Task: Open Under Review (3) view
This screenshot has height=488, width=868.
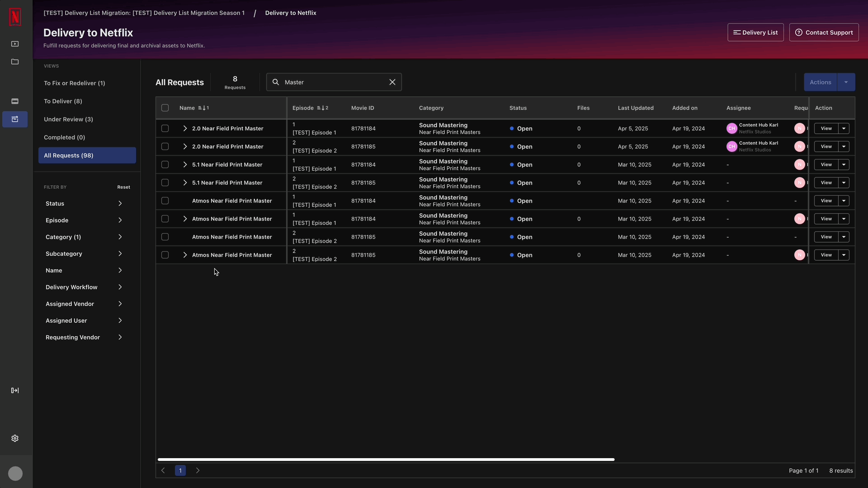Action: [87, 119]
